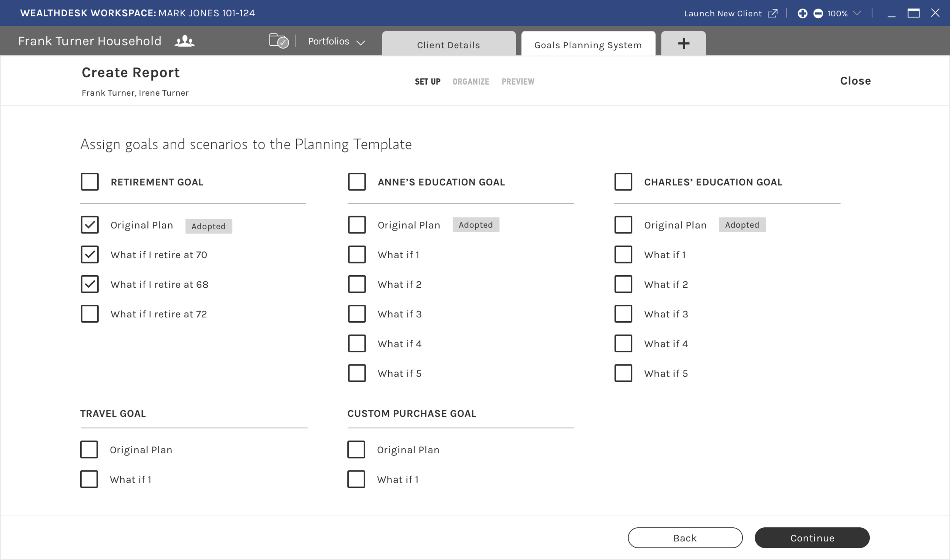
Task: Uncheck What if I retire at 70
Action: pos(90,254)
